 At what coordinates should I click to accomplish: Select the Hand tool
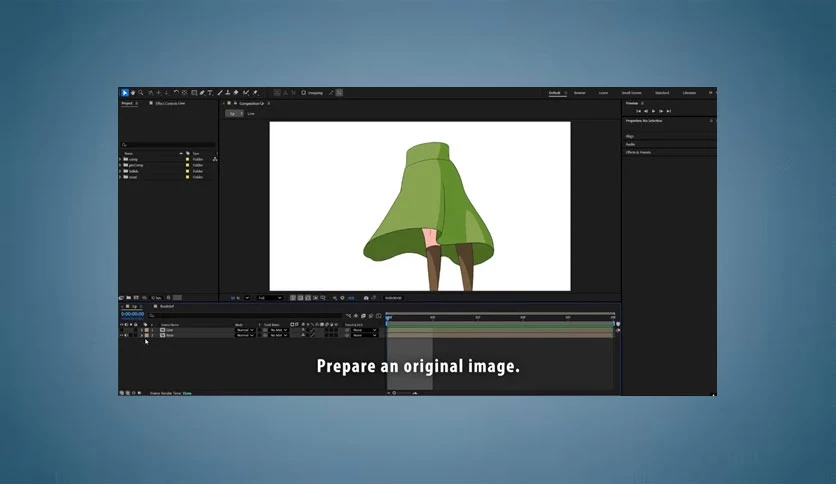point(133,93)
